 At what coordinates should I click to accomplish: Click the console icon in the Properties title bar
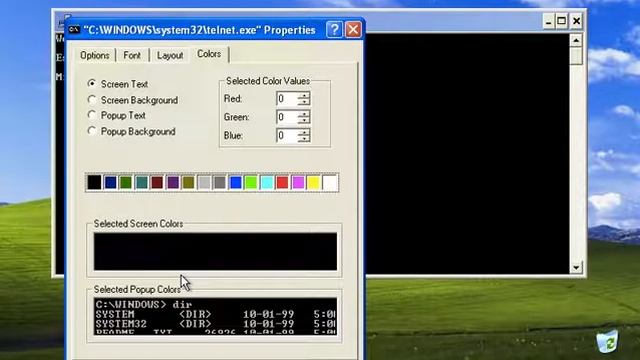pos(74,29)
